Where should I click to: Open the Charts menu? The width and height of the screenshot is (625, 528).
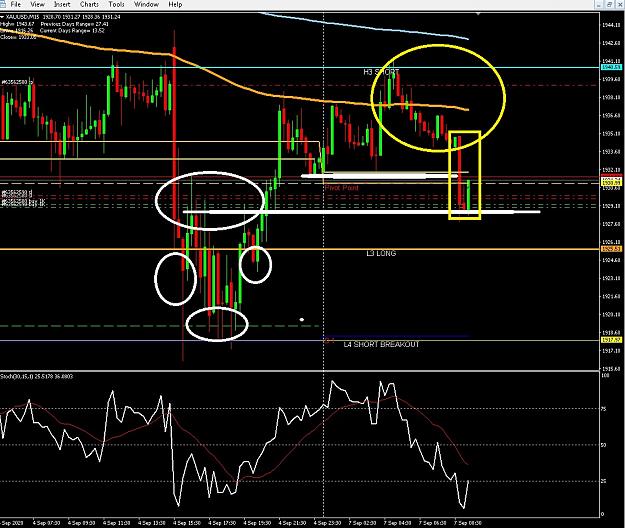point(89,4)
